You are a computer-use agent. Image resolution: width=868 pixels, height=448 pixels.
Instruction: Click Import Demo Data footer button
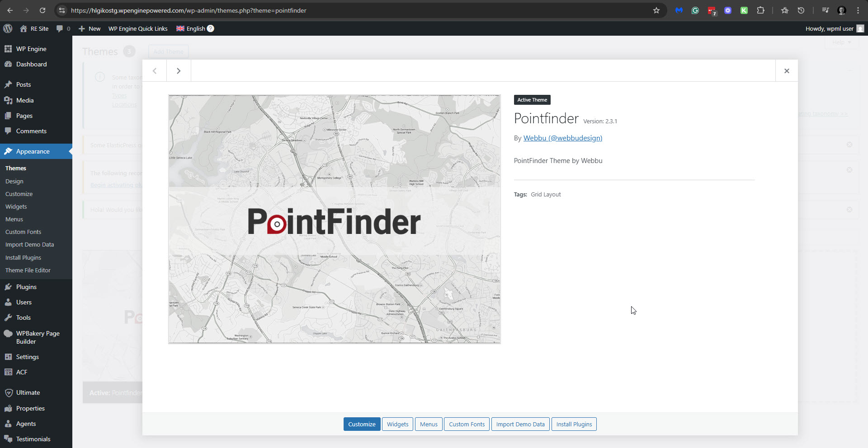[520, 424]
